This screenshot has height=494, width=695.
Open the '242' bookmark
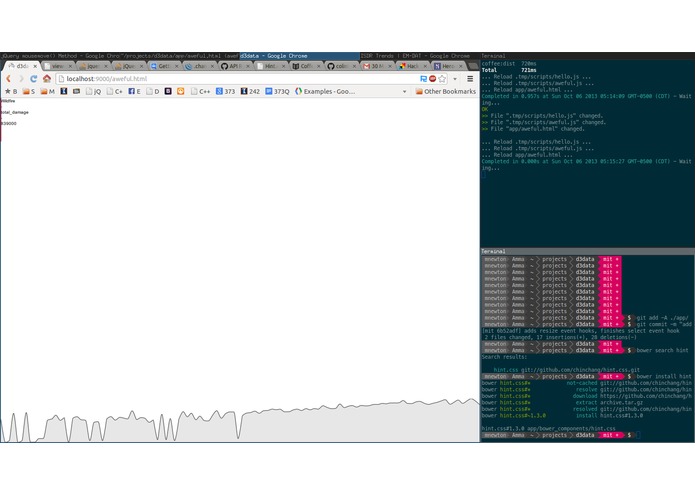coord(250,91)
